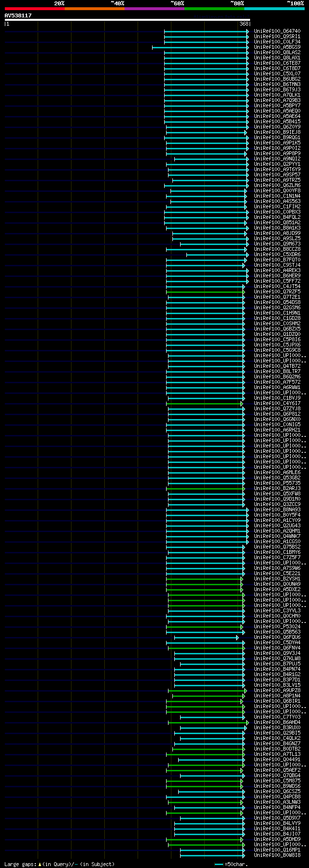Select hit label UniRef100_C4Y6I7
This screenshot has width=309, height=868.
(277, 404)
